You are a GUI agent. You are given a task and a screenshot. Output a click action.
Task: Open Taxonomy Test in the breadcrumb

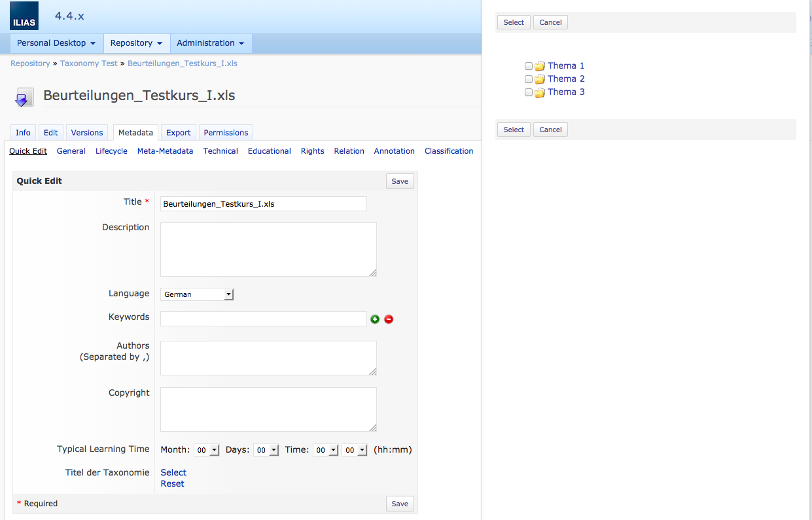pyautogui.click(x=88, y=63)
